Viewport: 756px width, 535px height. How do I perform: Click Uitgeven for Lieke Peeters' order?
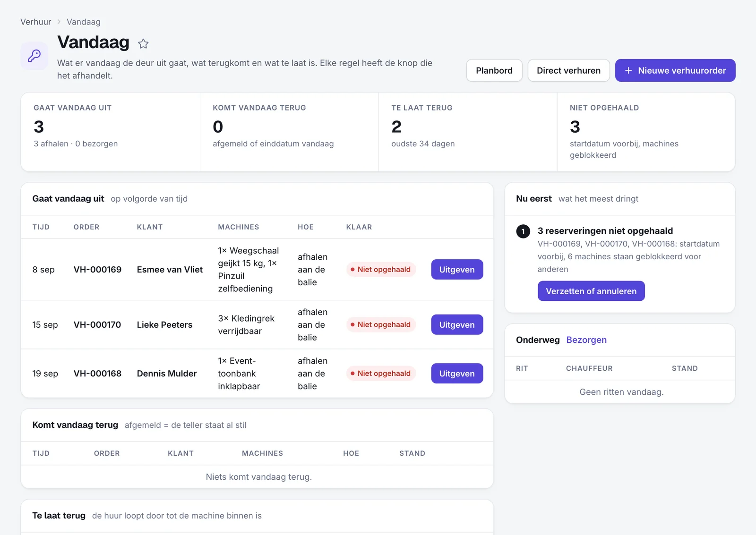tap(457, 325)
